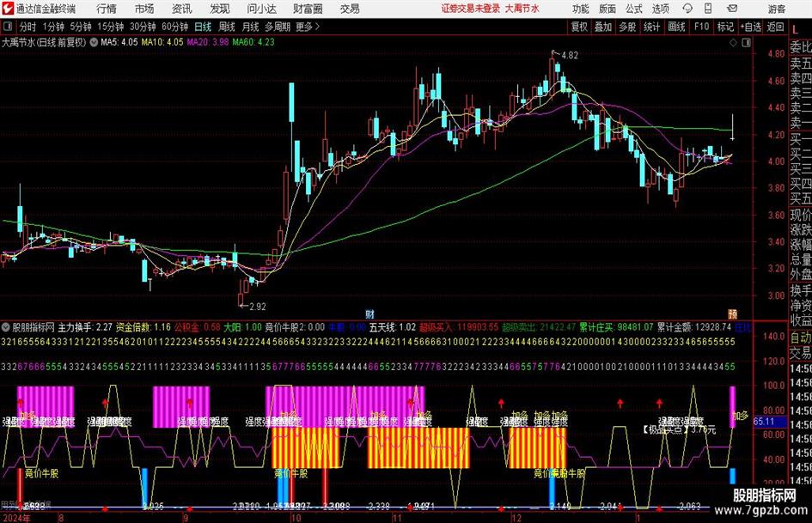Click the 预 forecast marker icon
This screenshot has height=523, width=812.
pos(733,314)
